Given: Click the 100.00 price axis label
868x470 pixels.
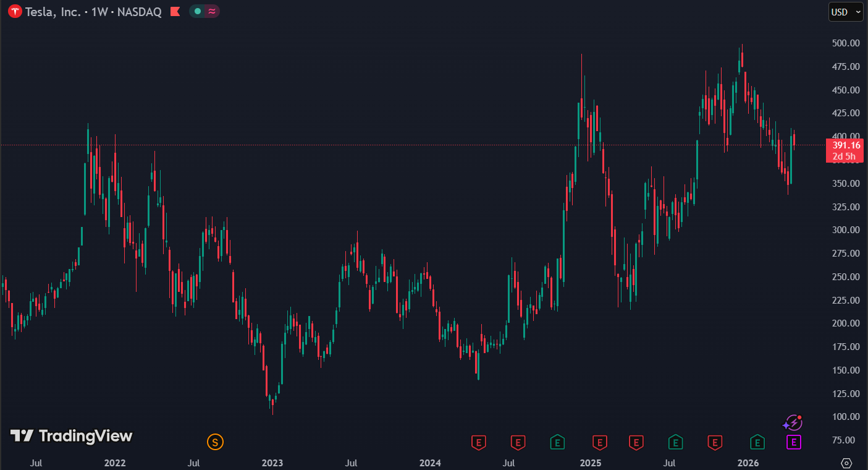Looking at the screenshot, I should (x=846, y=417).
